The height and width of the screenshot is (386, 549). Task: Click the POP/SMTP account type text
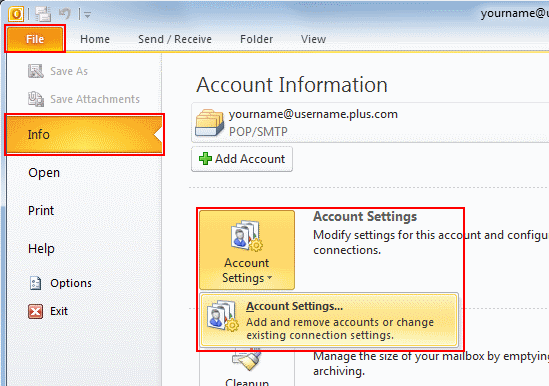tap(258, 132)
